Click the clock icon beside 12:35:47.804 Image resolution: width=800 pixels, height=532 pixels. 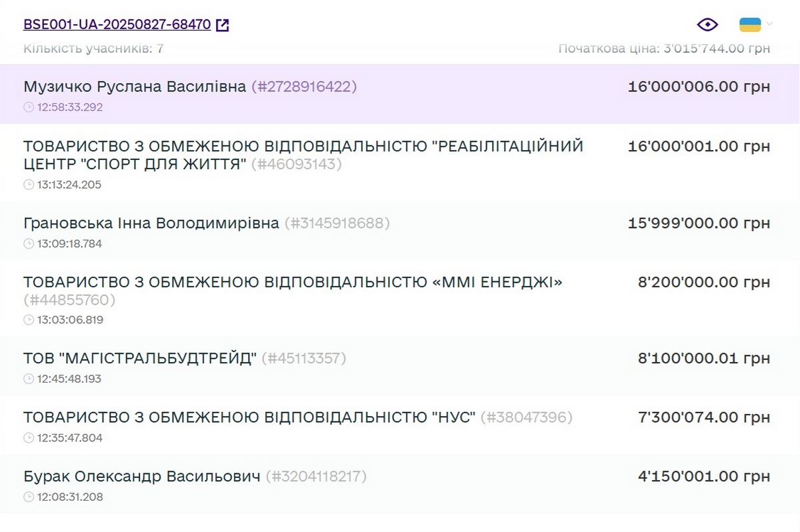tap(29, 438)
